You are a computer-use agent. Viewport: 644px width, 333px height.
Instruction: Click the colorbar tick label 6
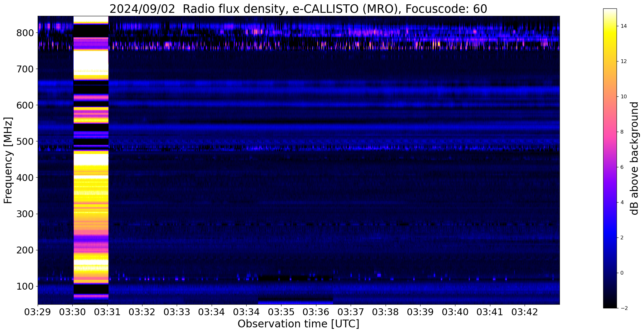(622, 167)
